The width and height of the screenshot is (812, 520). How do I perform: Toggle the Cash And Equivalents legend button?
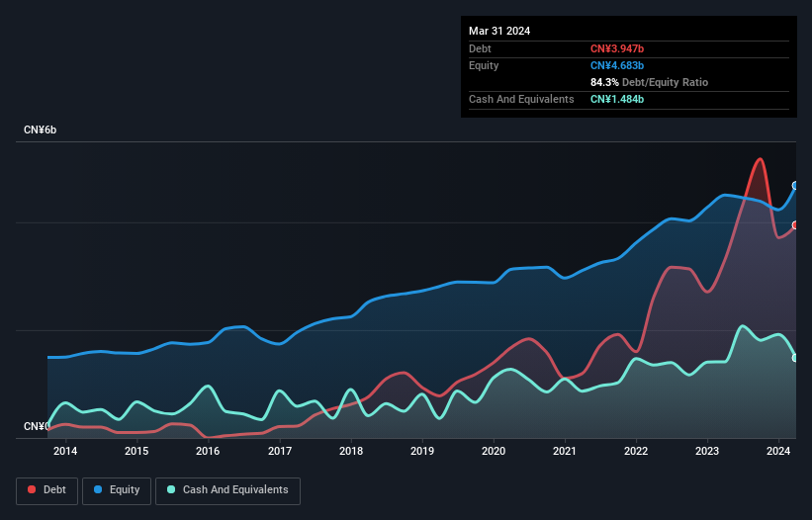pos(227,490)
